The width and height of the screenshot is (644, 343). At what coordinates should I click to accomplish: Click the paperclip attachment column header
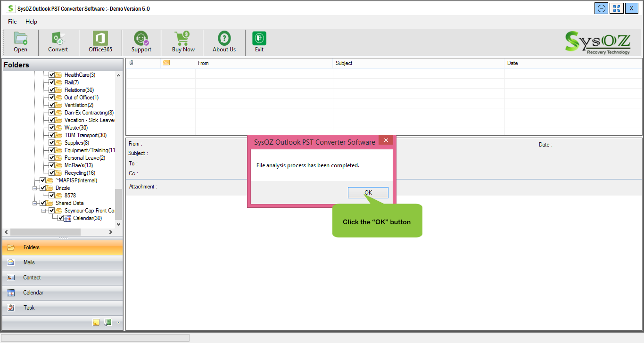132,63
